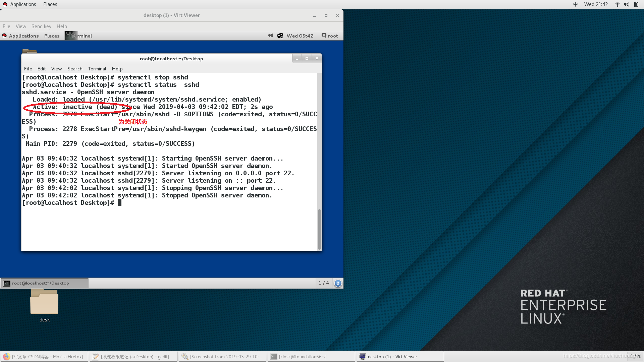Click the Wi-Fi icon in host top bar
The width and height of the screenshot is (644, 362).
[x=617, y=4]
